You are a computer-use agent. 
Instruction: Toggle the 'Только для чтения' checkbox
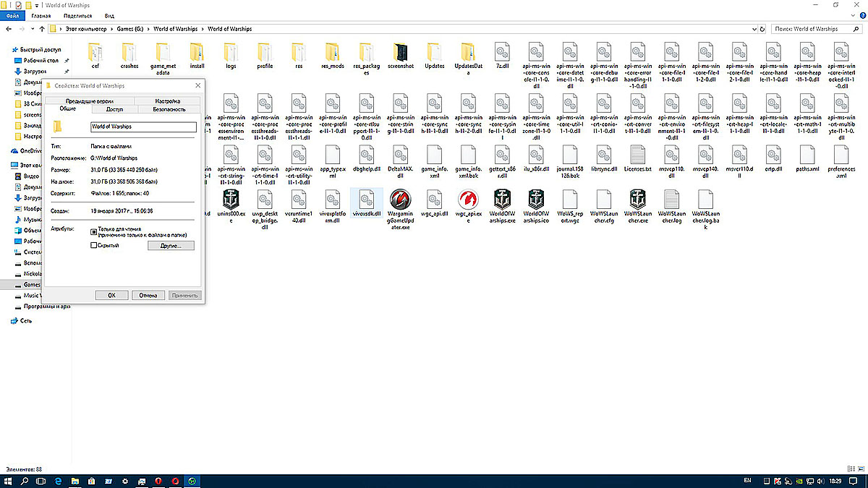pos(93,232)
